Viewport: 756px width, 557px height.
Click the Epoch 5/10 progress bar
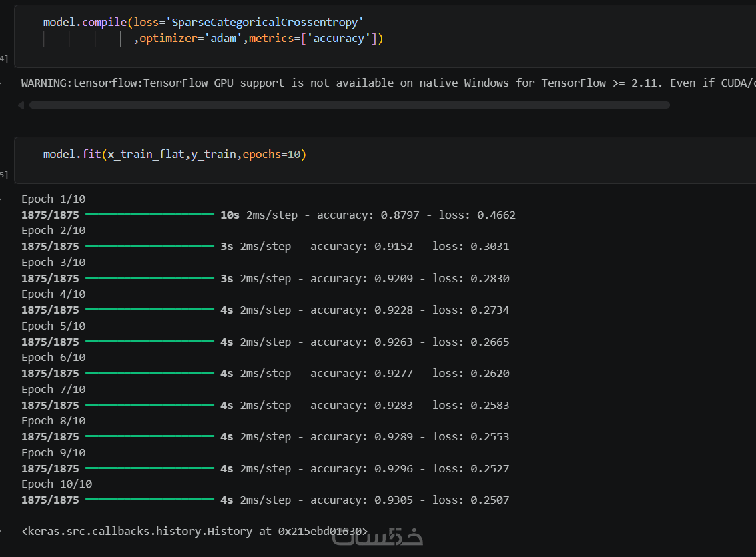point(149,341)
